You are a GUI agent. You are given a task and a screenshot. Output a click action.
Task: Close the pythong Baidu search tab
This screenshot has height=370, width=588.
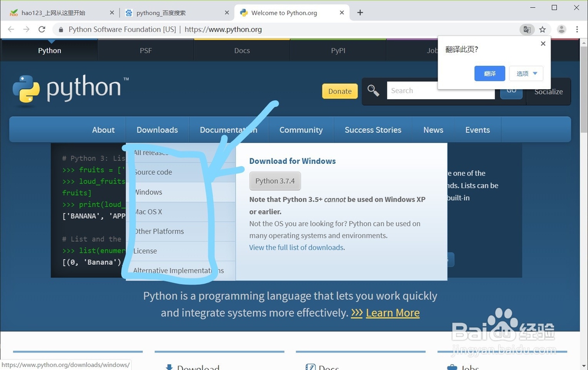[227, 13]
